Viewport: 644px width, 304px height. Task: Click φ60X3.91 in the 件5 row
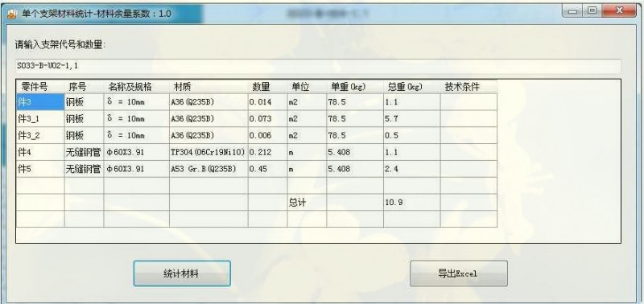click(x=136, y=169)
